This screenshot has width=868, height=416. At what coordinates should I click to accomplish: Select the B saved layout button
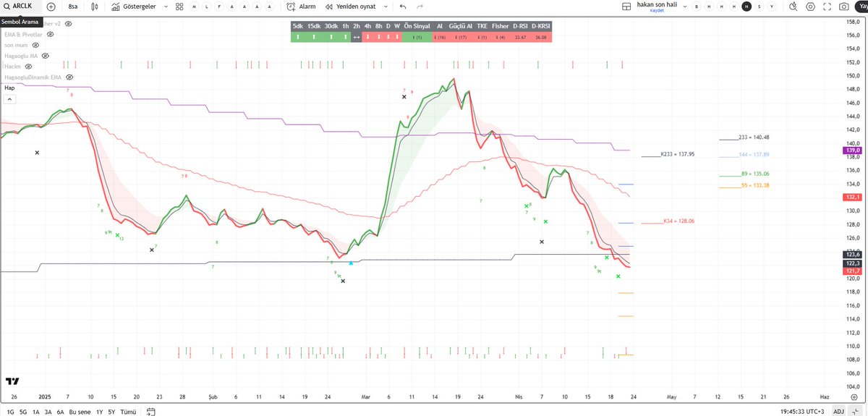click(x=697, y=7)
